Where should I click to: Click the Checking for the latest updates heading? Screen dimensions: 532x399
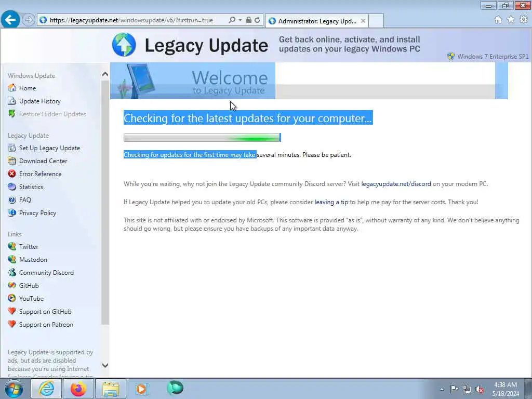pyautogui.click(x=248, y=118)
